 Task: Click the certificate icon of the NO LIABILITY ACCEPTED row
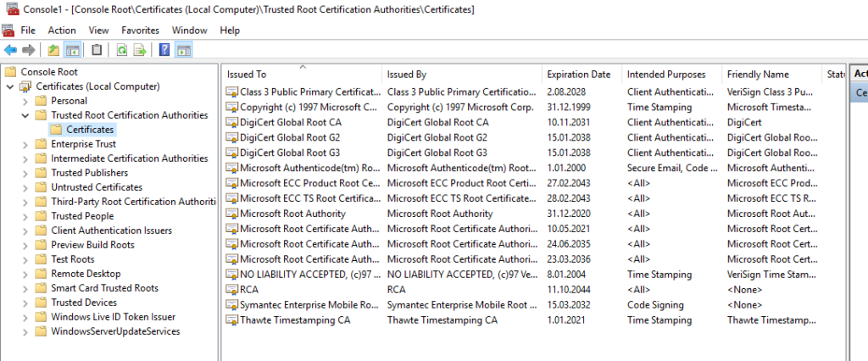pyautogui.click(x=232, y=275)
